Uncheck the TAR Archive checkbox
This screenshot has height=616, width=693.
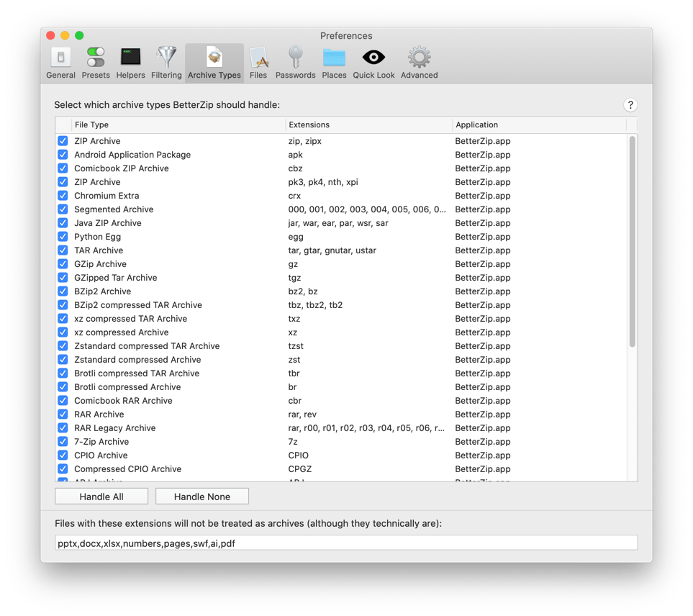click(x=63, y=250)
